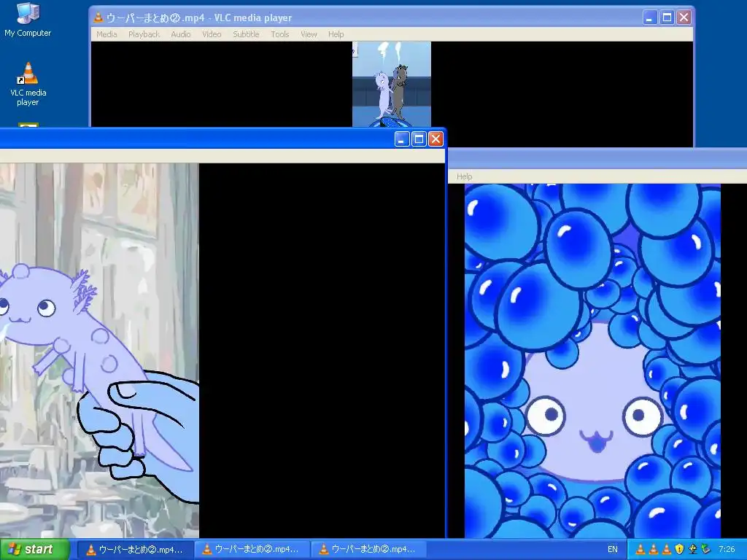Minimize the titled VLC media player window
Viewport: 747px width, 560px height.
pyautogui.click(x=650, y=17)
